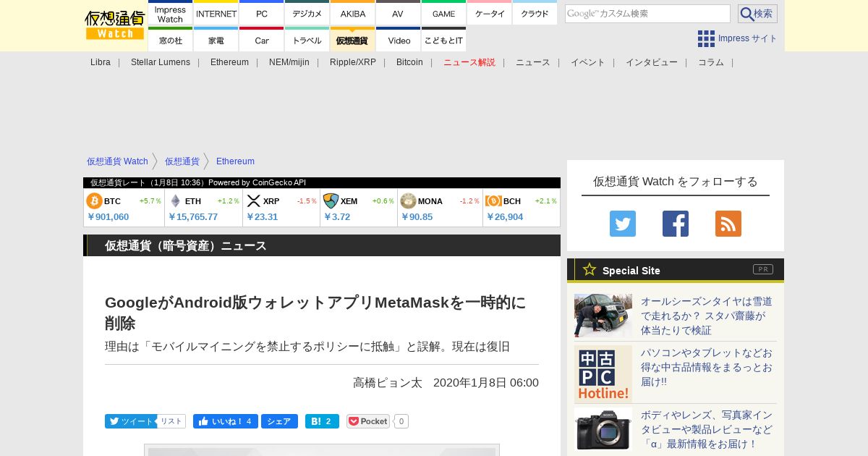868x456 pixels.
Task: Click the Sony camera thumbnail
Action: 603,429
